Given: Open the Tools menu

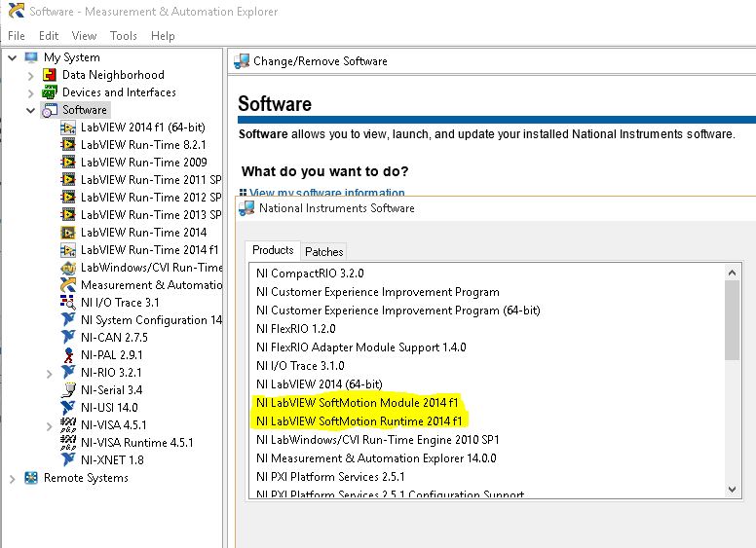Looking at the screenshot, I should (124, 36).
